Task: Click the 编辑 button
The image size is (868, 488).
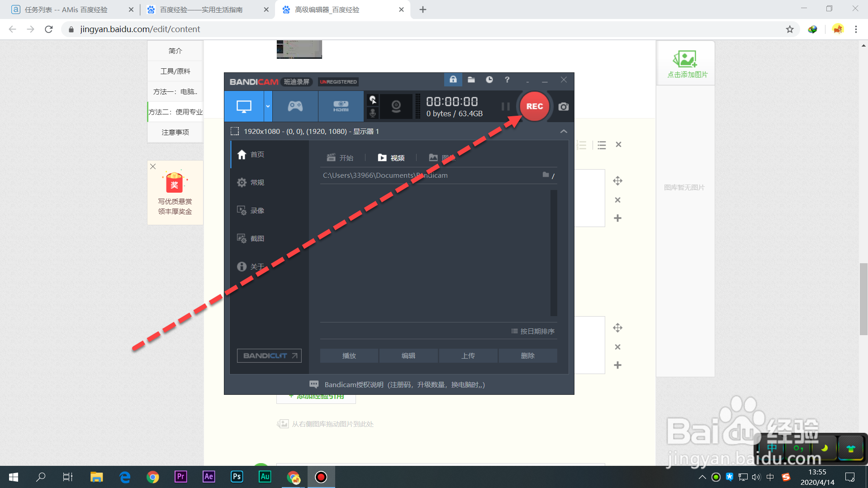Action: (x=408, y=355)
